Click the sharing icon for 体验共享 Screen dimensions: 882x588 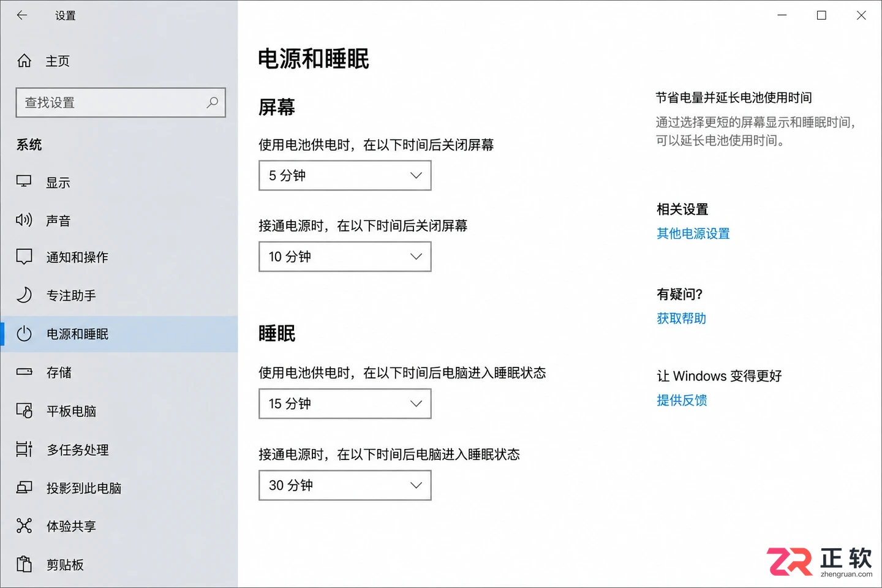click(x=24, y=526)
